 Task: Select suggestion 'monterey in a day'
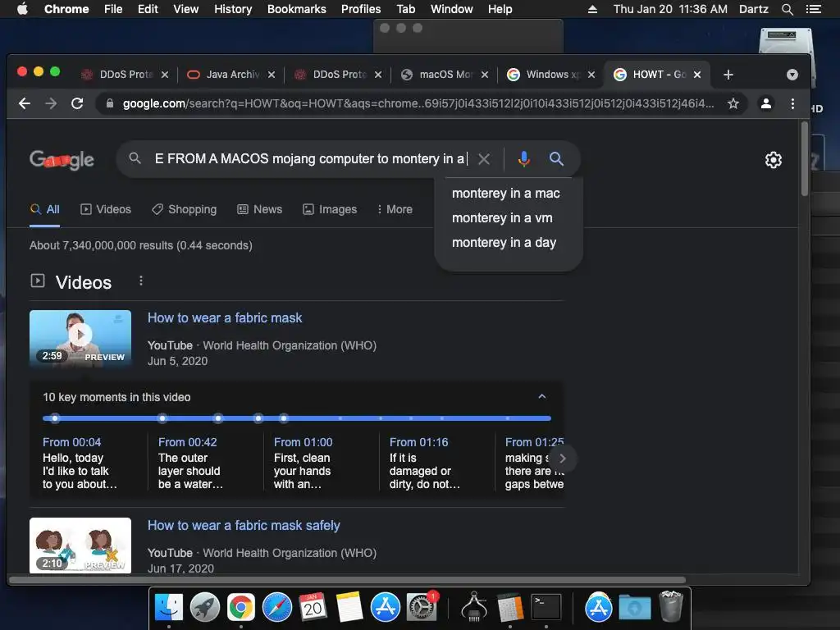[504, 243]
